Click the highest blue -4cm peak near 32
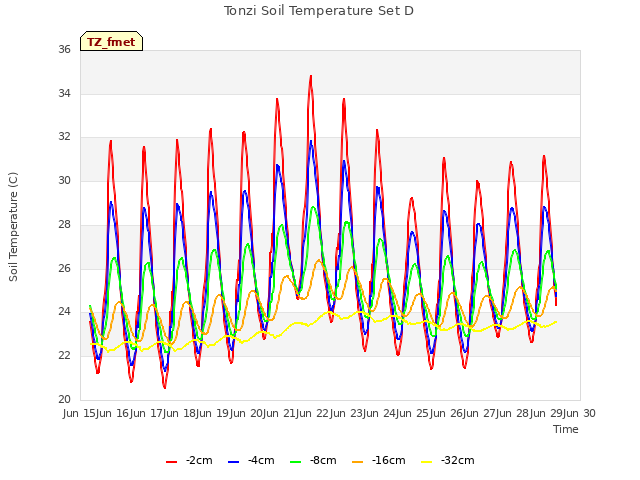The width and height of the screenshot is (640, 480). click(311, 142)
